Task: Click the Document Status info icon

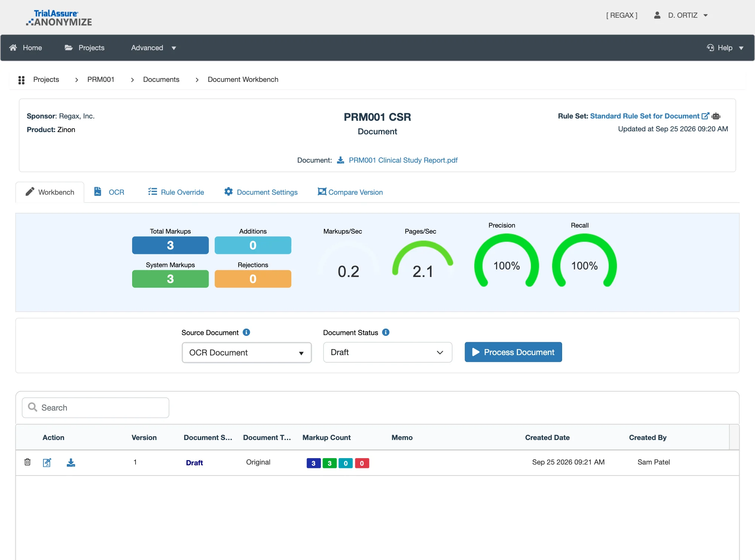Action: point(386,332)
